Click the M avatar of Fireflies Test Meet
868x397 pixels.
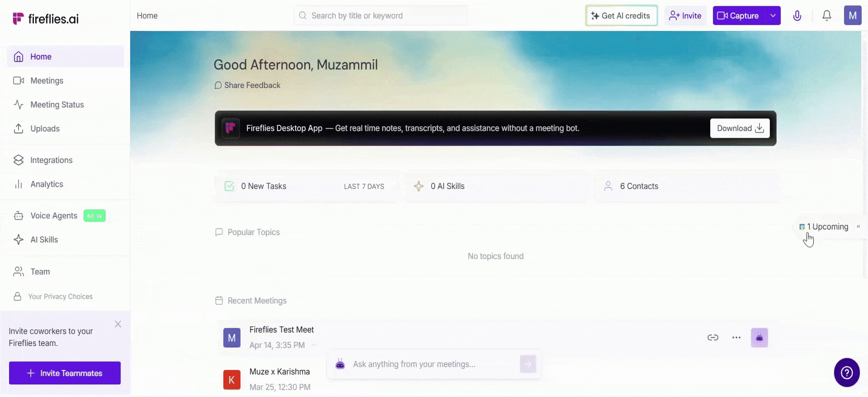232,338
